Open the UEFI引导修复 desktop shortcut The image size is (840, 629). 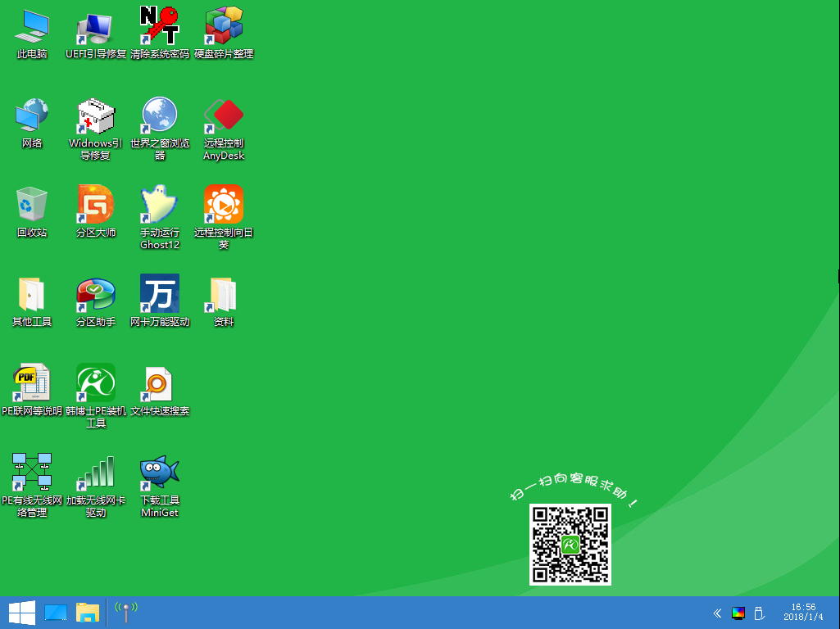96,28
